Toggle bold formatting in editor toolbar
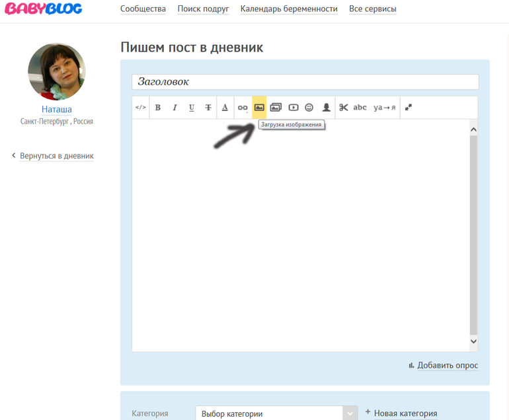509x420 pixels. (x=158, y=108)
